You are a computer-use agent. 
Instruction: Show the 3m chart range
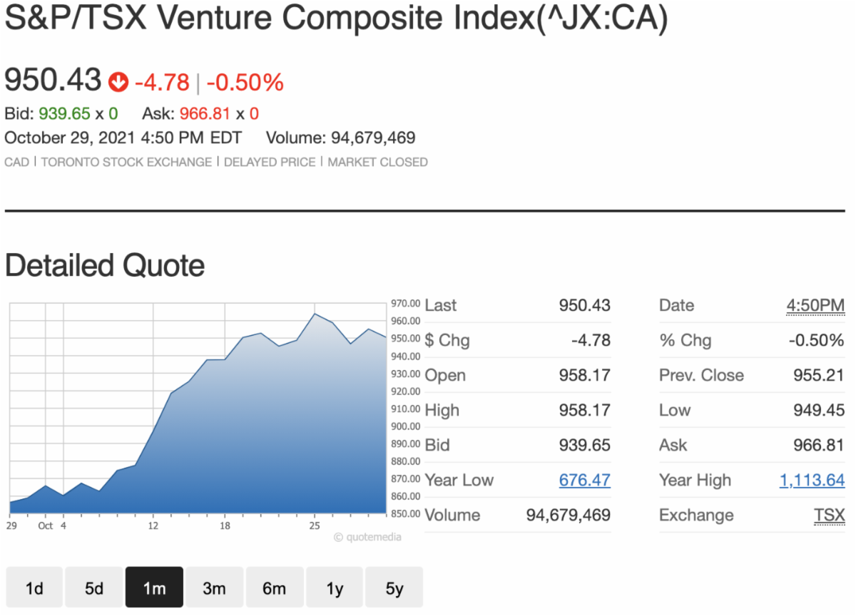214,588
